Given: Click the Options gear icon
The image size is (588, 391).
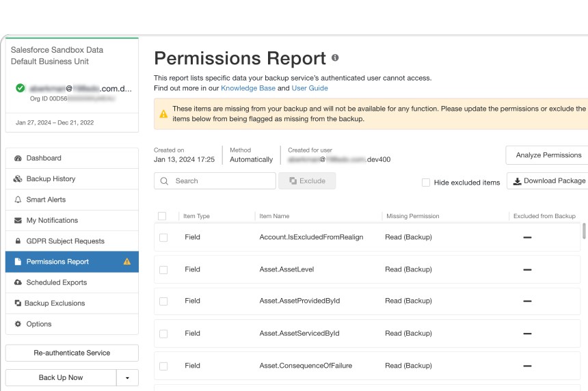Looking at the screenshot, I should 18,324.
